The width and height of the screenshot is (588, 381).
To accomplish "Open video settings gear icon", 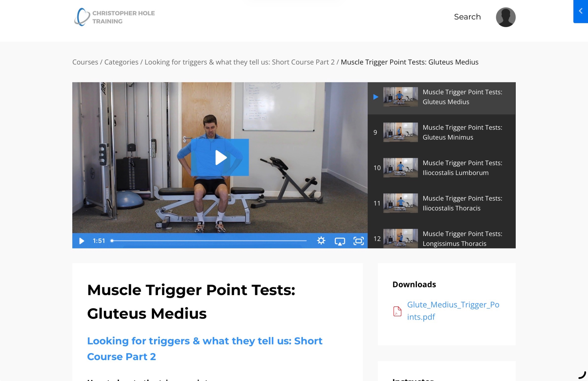I will click(321, 241).
